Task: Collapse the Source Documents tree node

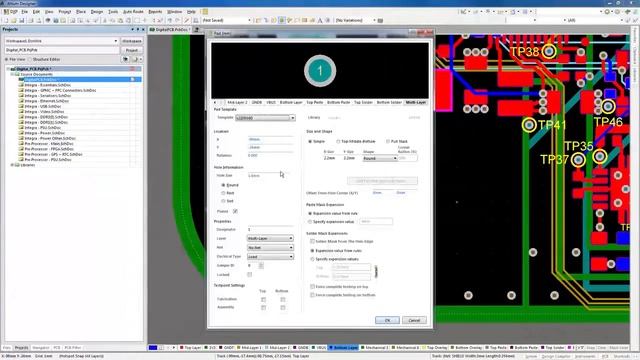Action: pyautogui.click(x=12, y=74)
